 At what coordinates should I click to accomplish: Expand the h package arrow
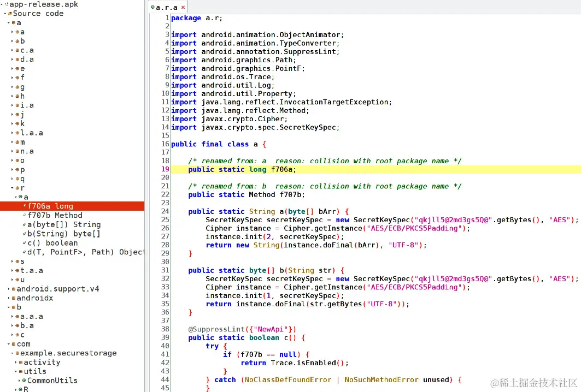coord(12,96)
